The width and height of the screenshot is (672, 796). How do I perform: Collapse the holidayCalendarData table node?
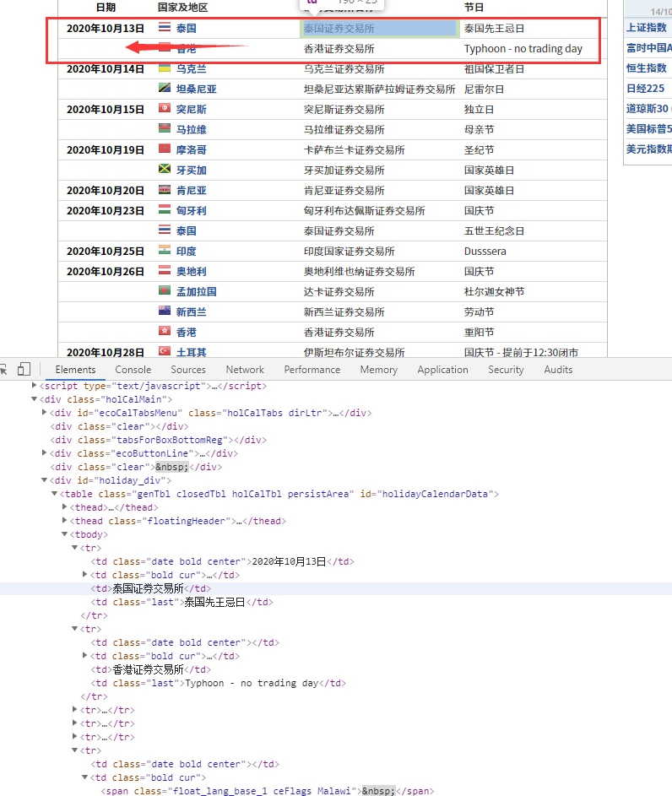[x=54, y=494]
